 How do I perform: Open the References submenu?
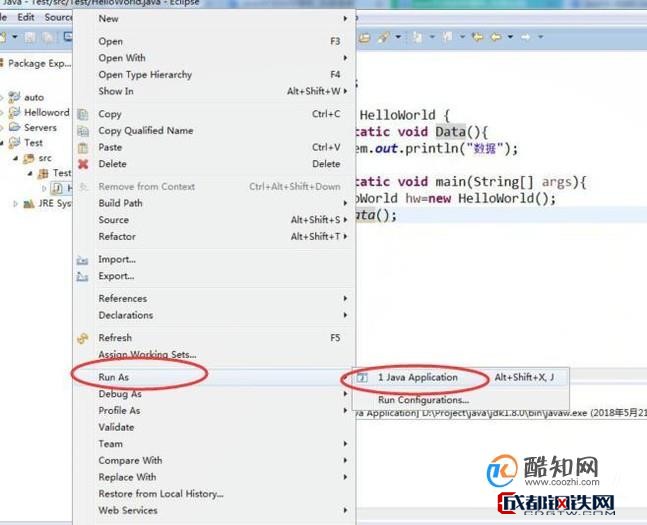215,298
